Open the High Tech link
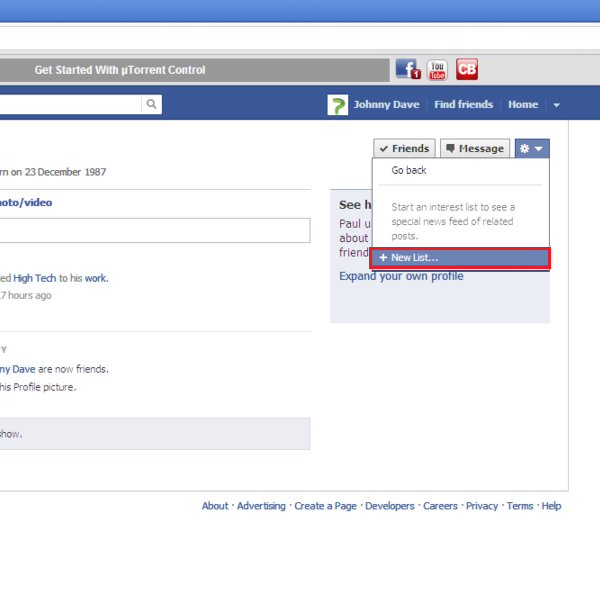This screenshot has height=600, width=600. coord(35,278)
